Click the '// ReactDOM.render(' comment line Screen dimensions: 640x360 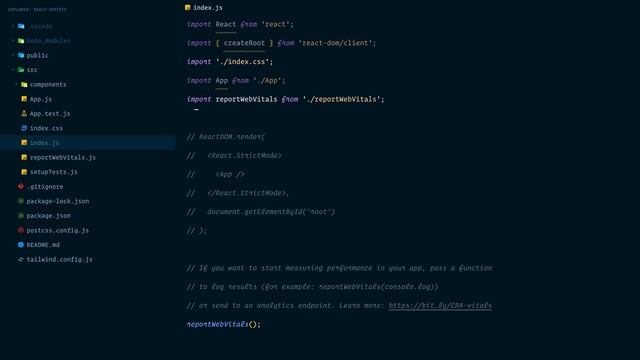click(226, 137)
